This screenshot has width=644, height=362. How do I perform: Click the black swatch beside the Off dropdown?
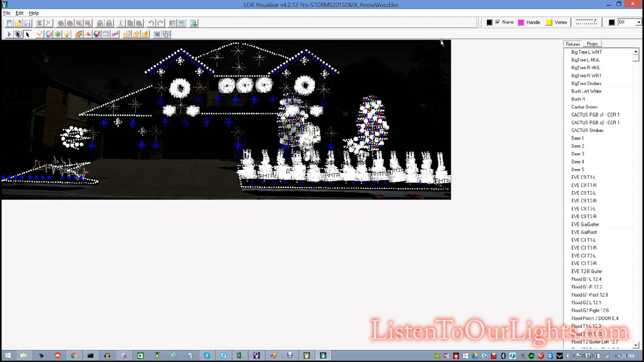[x=612, y=22]
